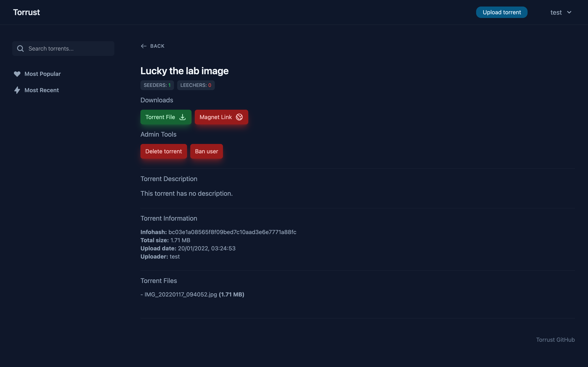Click the torrent file download icon
Viewport: 588px width, 367px height.
[x=183, y=117]
